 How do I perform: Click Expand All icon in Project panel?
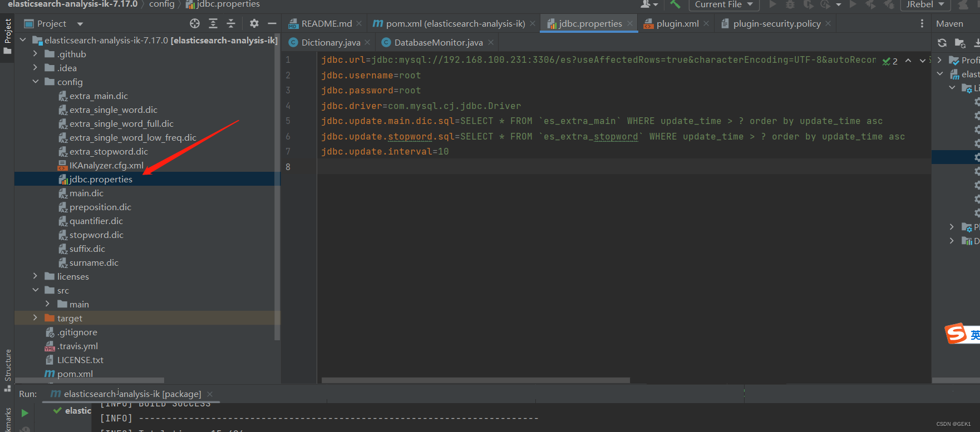click(213, 23)
